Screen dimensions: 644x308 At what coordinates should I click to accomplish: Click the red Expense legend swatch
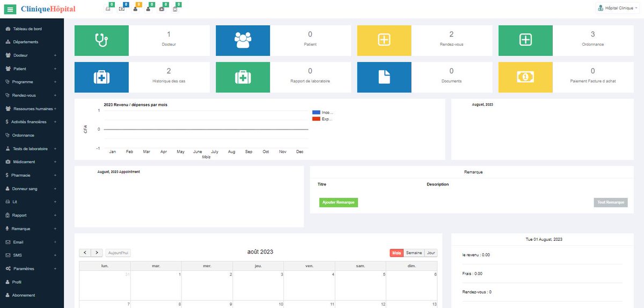(x=316, y=119)
